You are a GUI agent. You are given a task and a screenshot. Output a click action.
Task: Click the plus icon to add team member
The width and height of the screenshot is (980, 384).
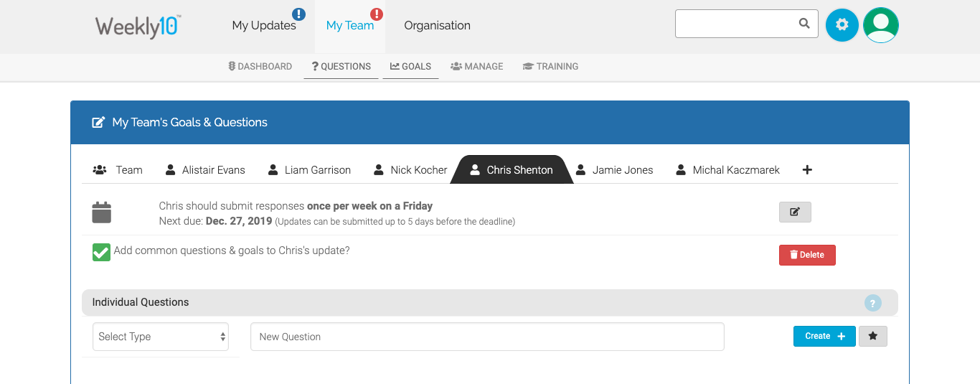tap(807, 170)
